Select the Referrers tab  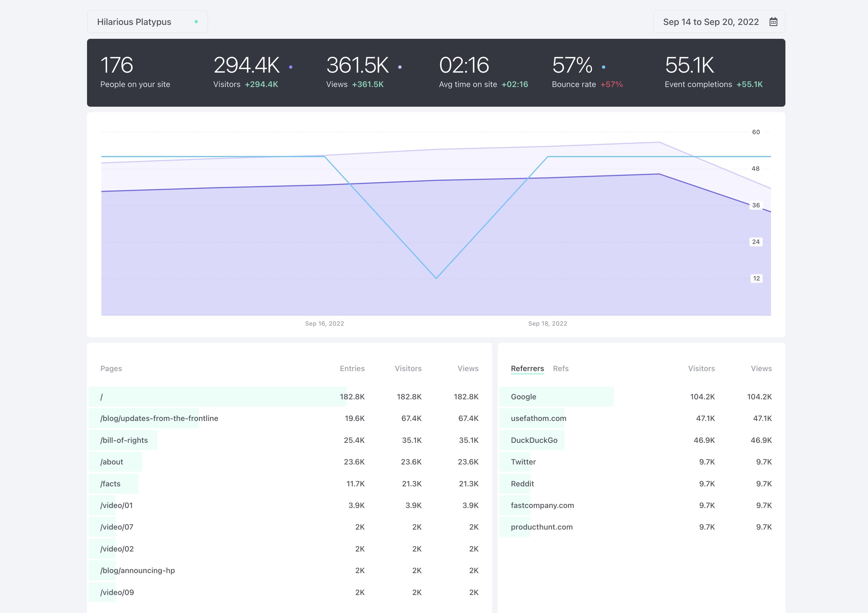pyautogui.click(x=527, y=369)
